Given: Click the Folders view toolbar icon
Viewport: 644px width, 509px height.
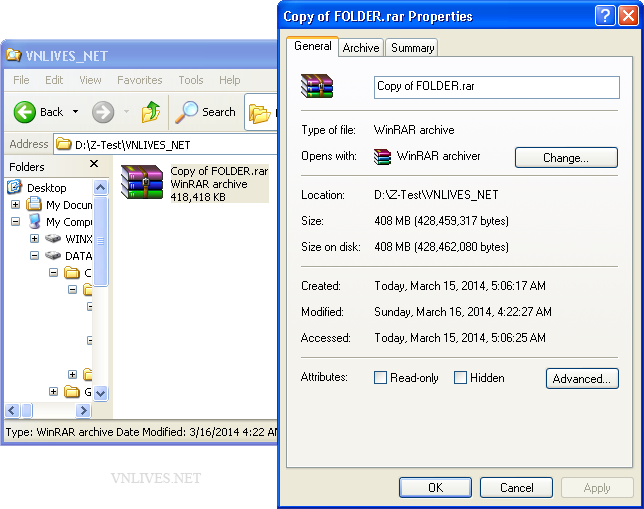Looking at the screenshot, I should pos(260,113).
